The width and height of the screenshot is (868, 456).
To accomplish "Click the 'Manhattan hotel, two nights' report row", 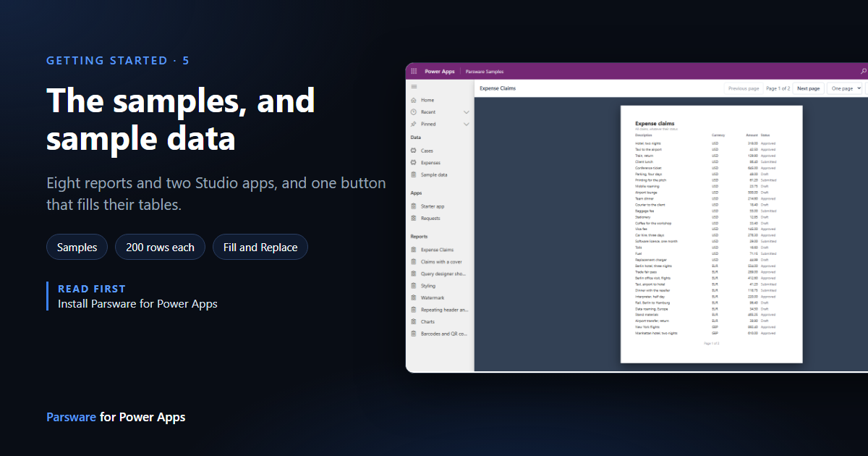I will pos(705,333).
